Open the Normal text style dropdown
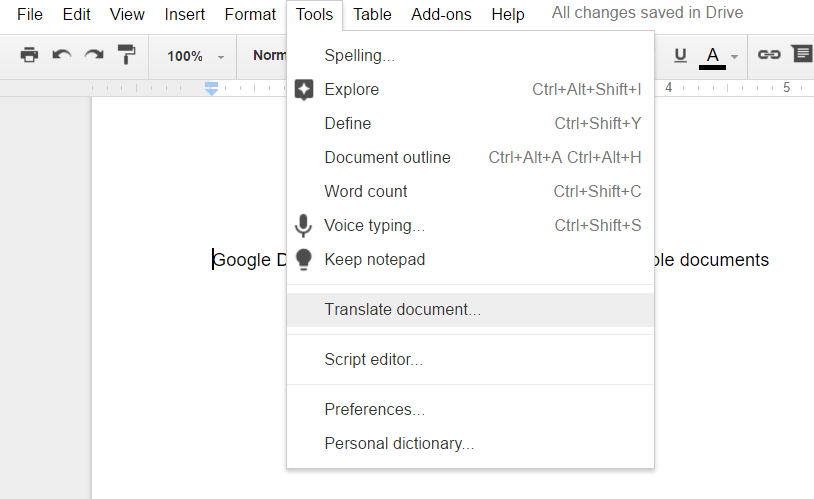814x499 pixels. click(x=267, y=55)
